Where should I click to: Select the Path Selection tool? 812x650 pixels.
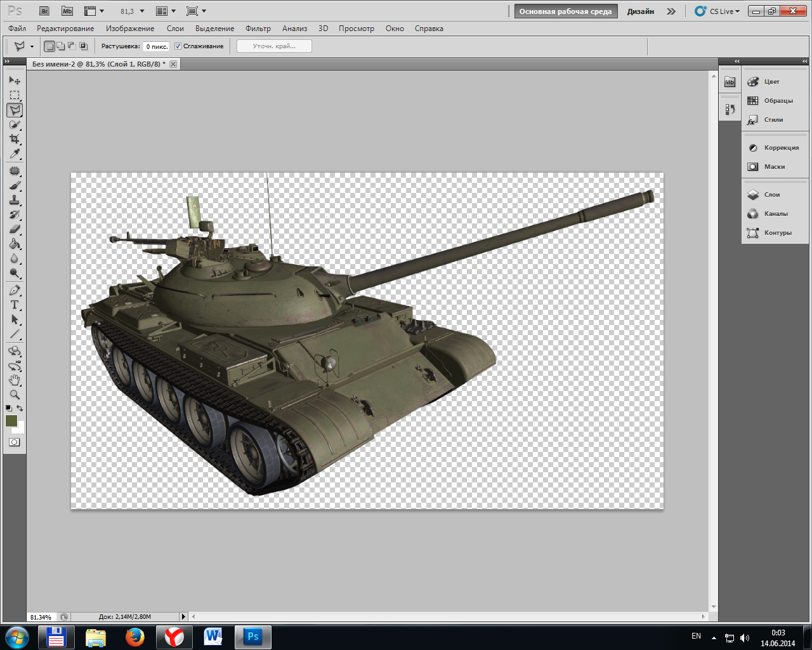point(15,320)
